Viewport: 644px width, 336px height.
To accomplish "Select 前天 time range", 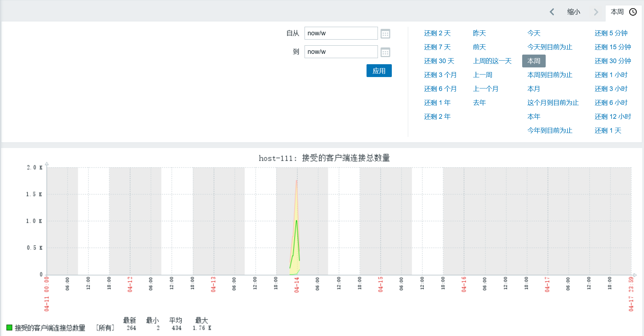I will coord(479,47).
